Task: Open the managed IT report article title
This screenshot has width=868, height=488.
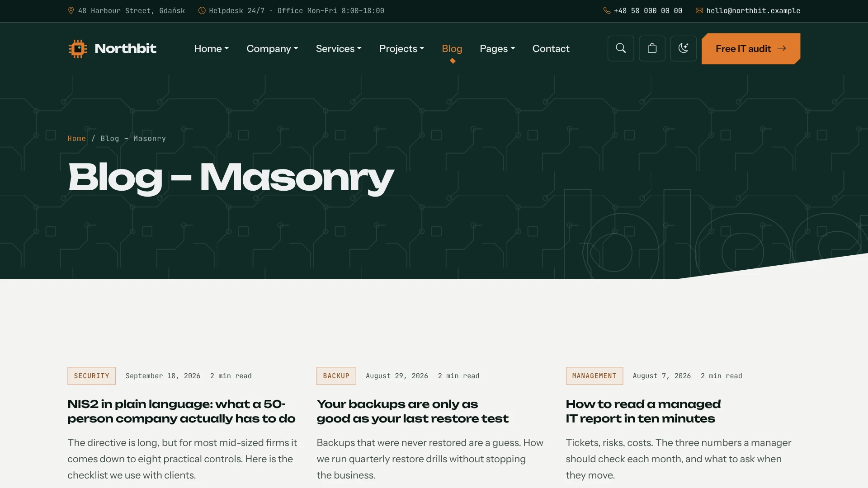Action: point(643,411)
